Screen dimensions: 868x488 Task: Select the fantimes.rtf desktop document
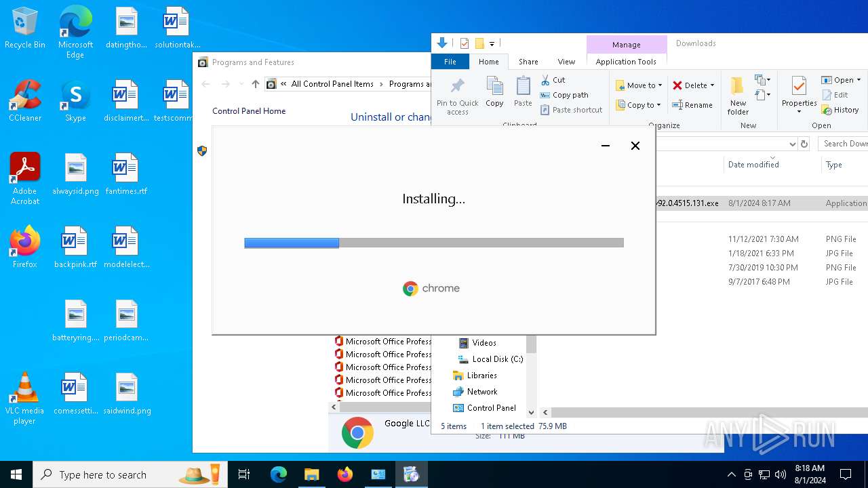[x=125, y=175]
